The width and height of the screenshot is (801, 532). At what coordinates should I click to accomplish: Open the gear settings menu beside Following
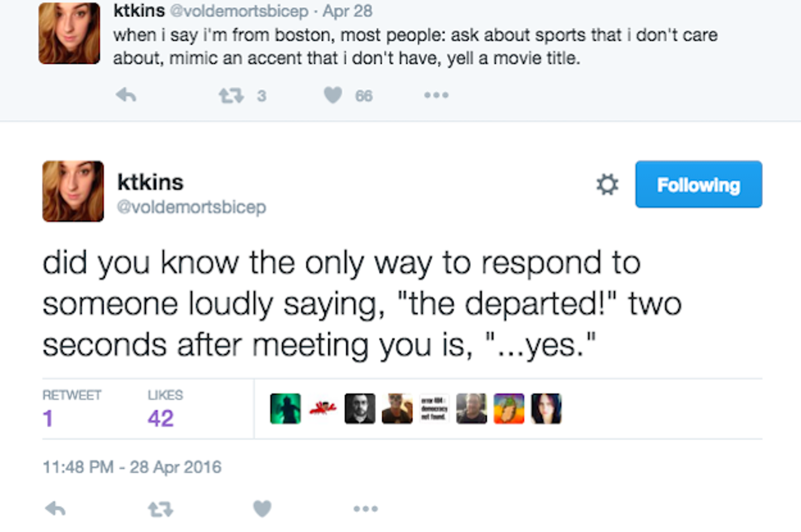[x=607, y=185]
